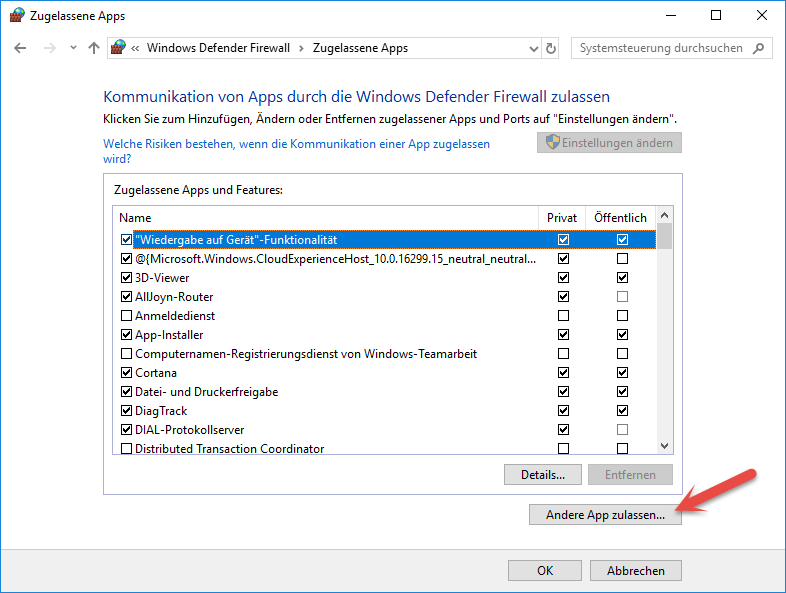Click the back navigation arrow
786x593 pixels.
[x=20, y=48]
